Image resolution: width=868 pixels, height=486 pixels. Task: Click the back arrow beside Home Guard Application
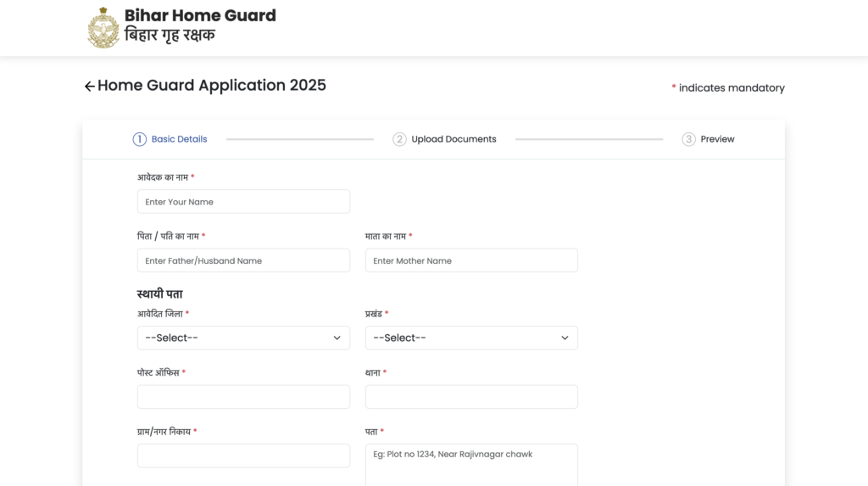(89, 87)
